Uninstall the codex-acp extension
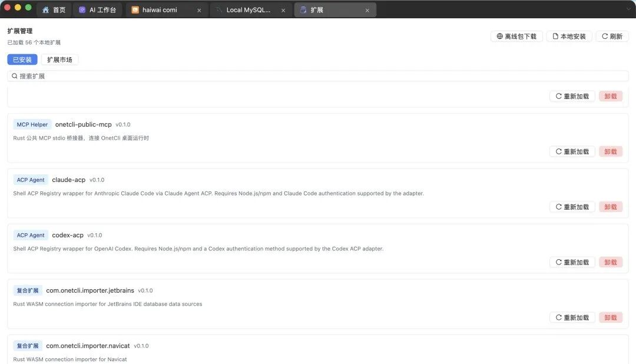The image size is (636, 364). click(x=611, y=262)
